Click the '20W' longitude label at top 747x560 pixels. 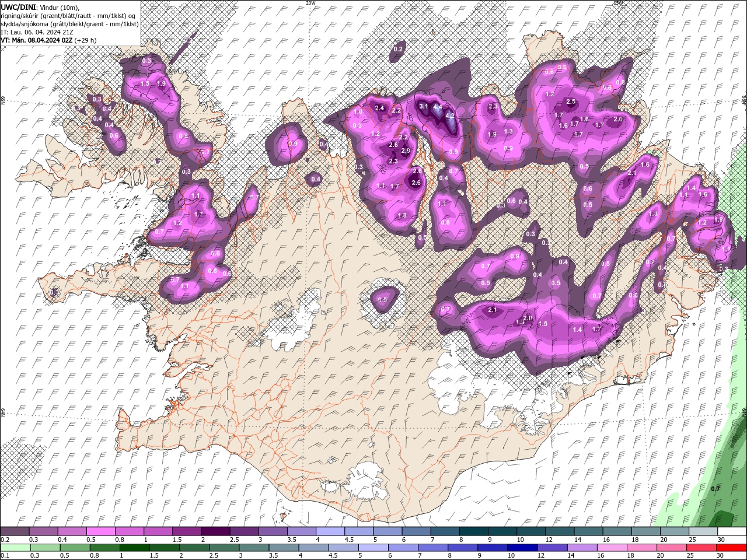pyautogui.click(x=310, y=2)
